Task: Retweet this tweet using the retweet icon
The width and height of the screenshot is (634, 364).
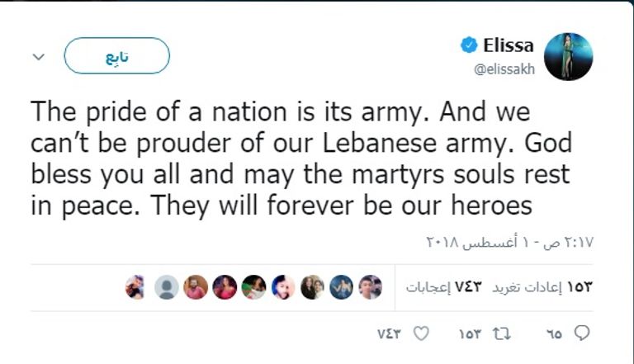Action: click(x=497, y=333)
